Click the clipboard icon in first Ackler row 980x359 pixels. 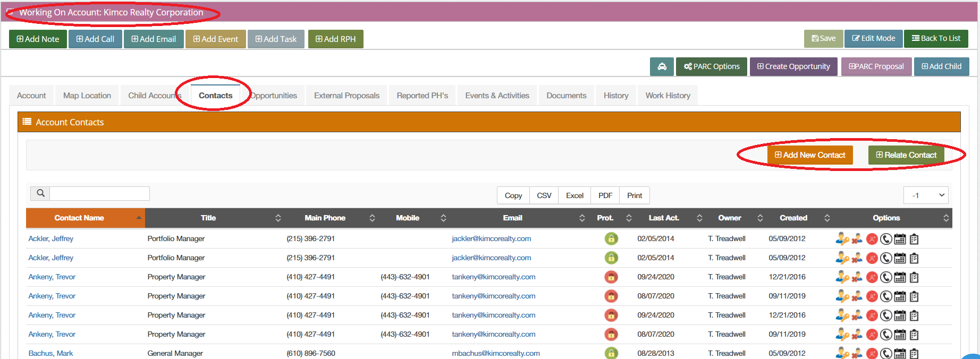(x=914, y=239)
